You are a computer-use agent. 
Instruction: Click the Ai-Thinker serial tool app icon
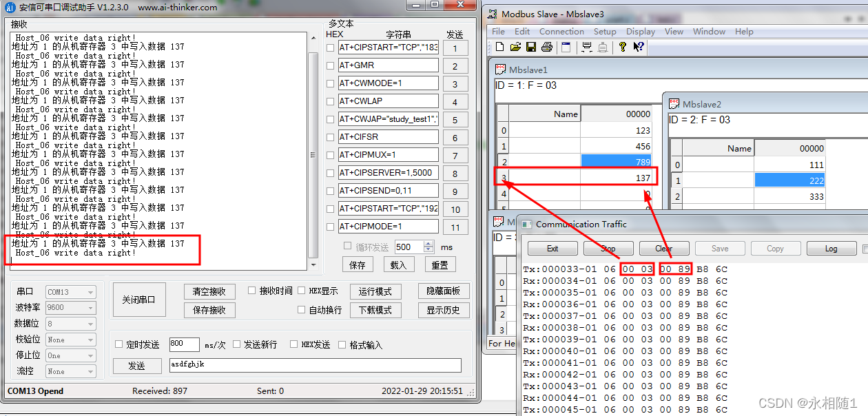click(x=10, y=7)
